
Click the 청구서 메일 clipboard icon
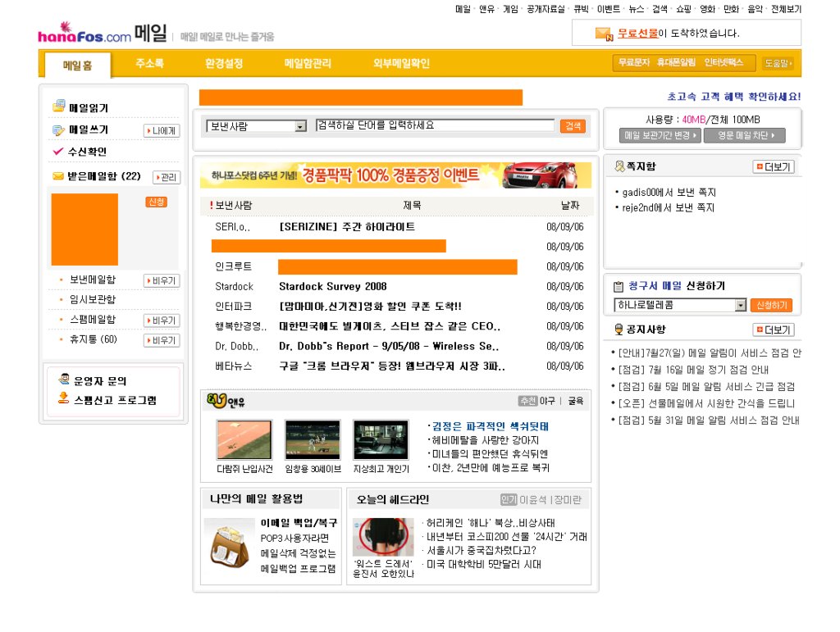[619, 286]
